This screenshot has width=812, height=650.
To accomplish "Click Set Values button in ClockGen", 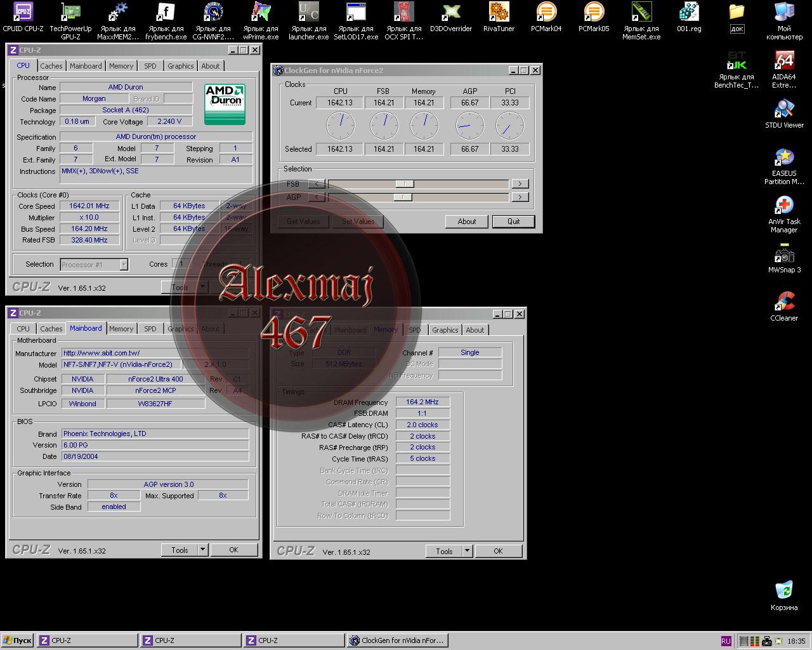I will pyautogui.click(x=358, y=222).
